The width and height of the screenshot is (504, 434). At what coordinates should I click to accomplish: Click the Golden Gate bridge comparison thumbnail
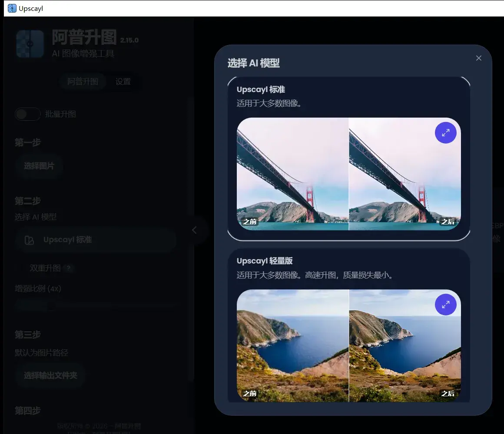349,174
